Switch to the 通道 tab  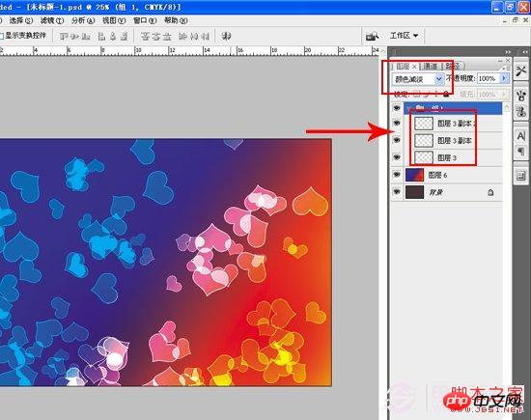pos(430,67)
